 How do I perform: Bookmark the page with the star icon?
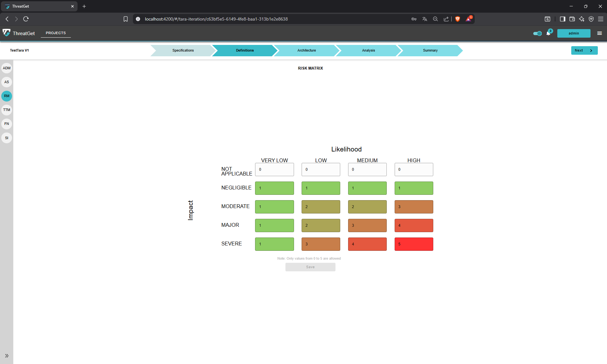(126, 19)
